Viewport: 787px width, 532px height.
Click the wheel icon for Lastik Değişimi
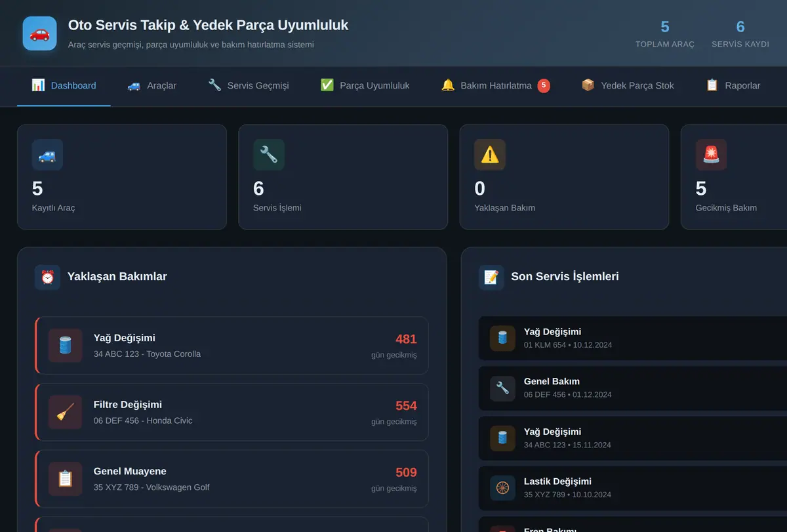pyautogui.click(x=502, y=488)
